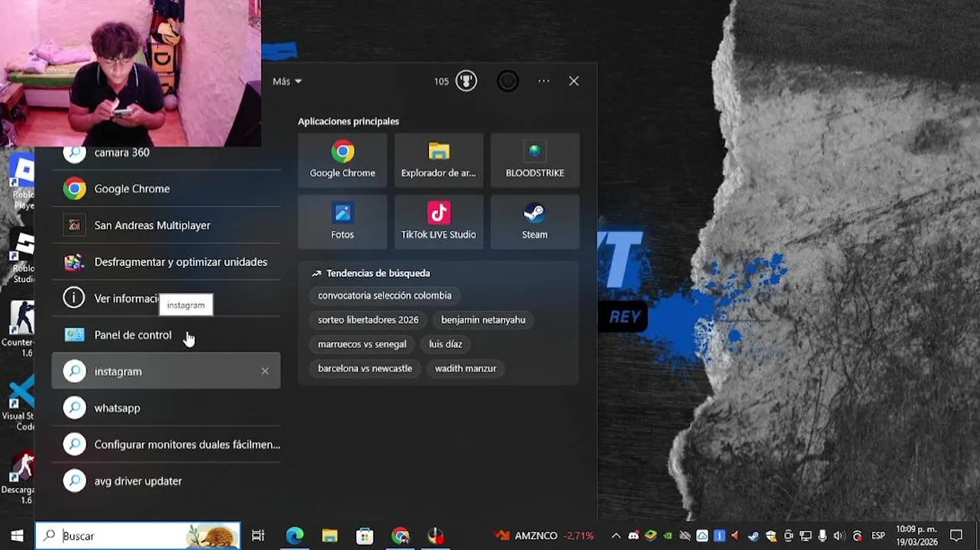
Task: Open Task View on the taskbar
Action: [x=258, y=535]
